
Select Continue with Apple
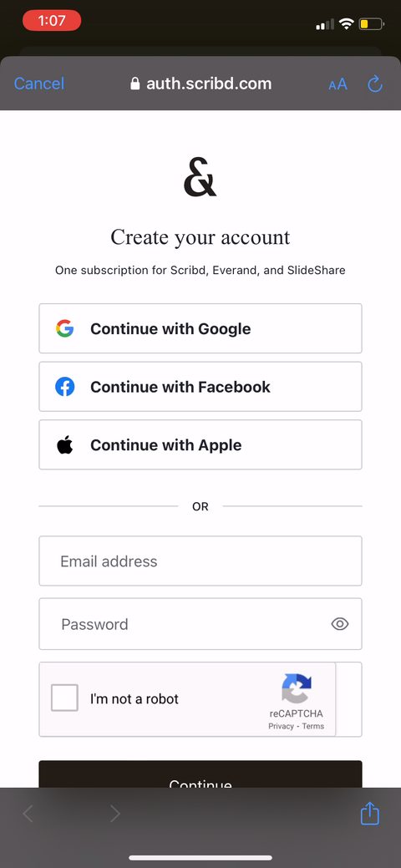click(200, 444)
